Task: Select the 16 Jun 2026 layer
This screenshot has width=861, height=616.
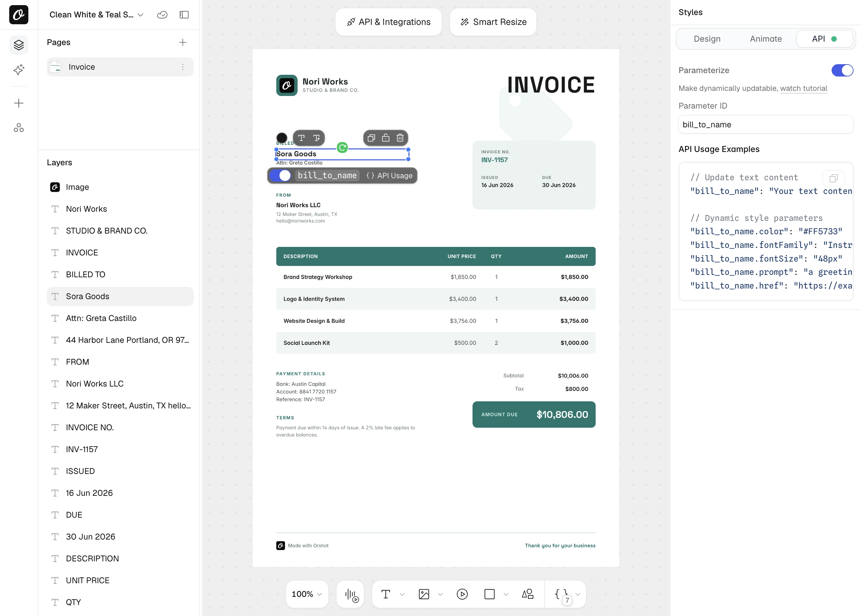Action: tap(120, 493)
